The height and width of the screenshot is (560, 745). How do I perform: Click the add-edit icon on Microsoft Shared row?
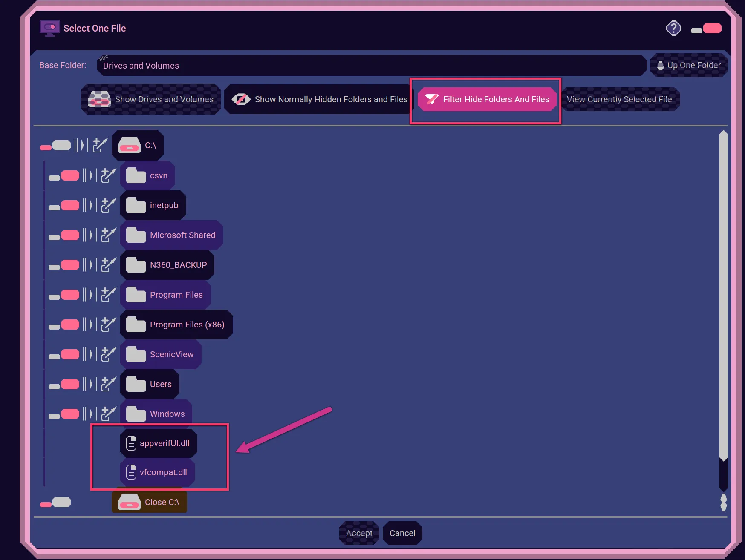click(x=109, y=234)
